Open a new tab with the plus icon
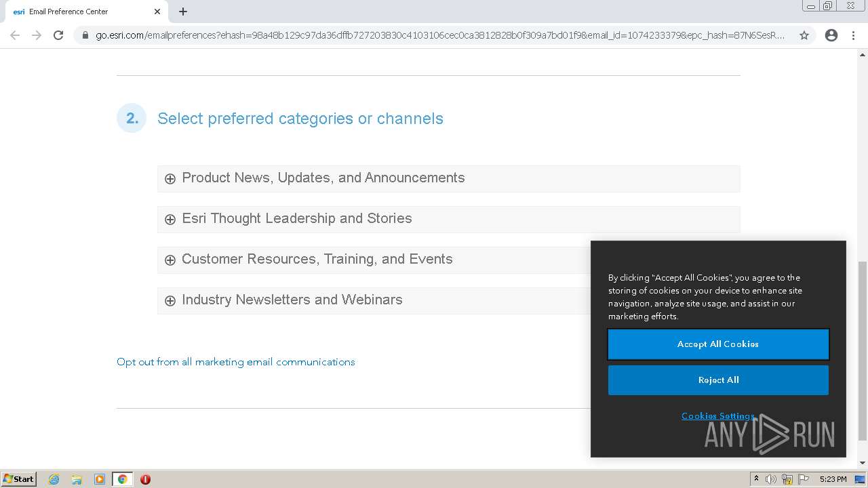868x488 pixels. pyautogui.click(x=183, y=12)
